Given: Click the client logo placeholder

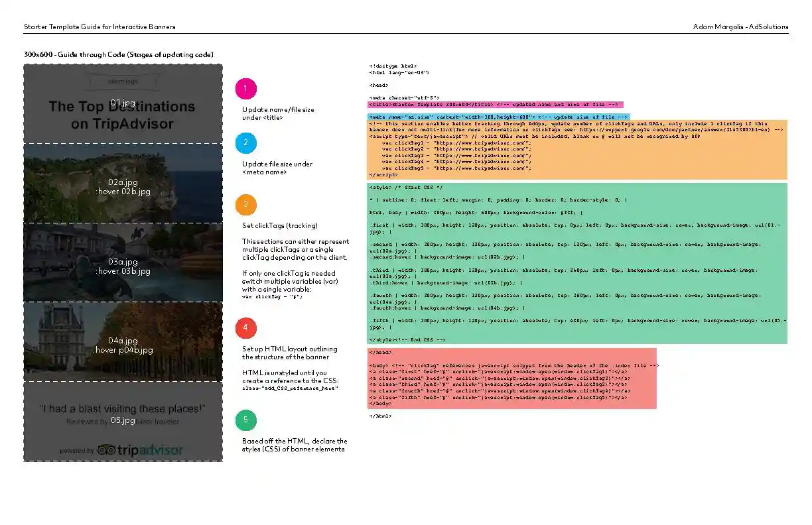Looking at the screenshot, I should (123, 81).
